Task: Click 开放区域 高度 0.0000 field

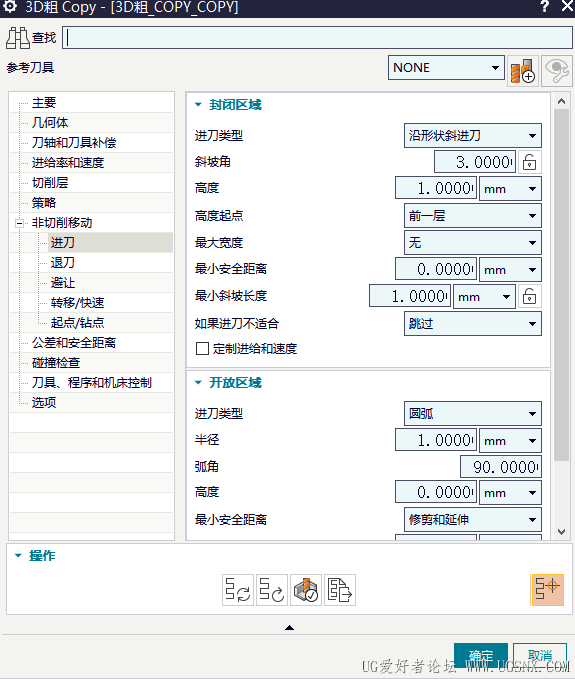Action: 436,492
